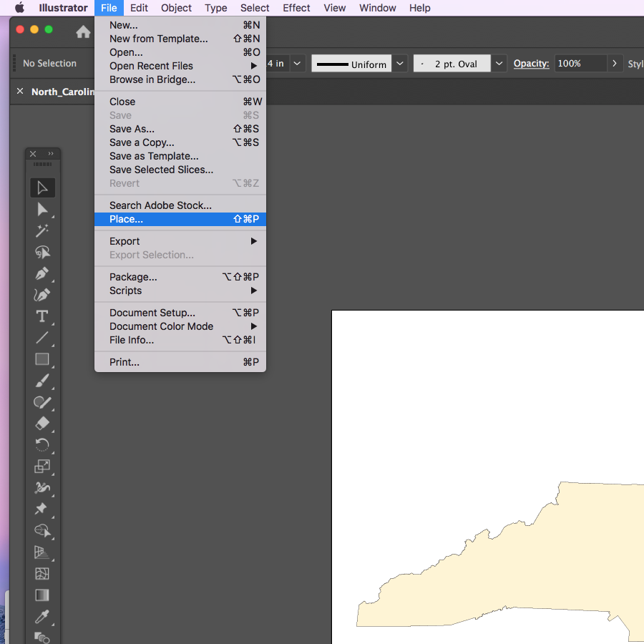Open the Edit menu

[139, 8]
